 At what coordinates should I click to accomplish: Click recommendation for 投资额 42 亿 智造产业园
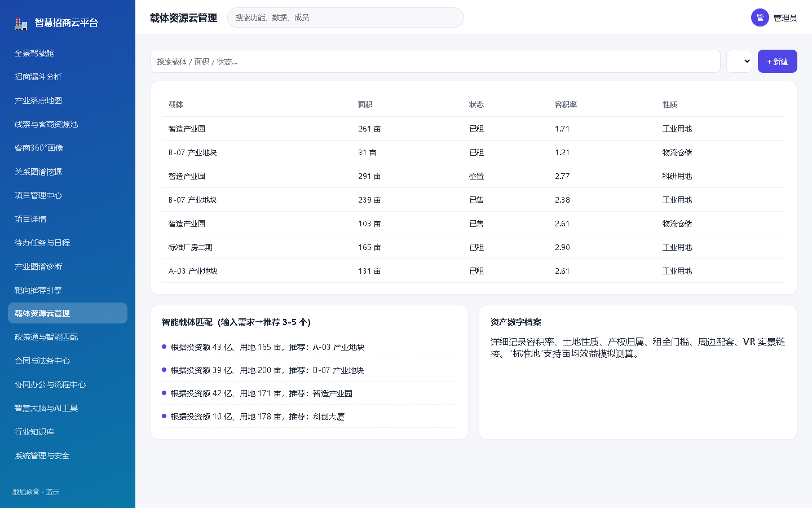pyautogui.click(x=310, y=393)
